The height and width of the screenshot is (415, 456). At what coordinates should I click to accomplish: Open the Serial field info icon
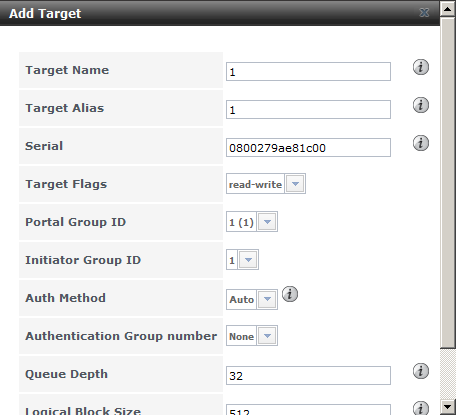click(x=421, y=143)
